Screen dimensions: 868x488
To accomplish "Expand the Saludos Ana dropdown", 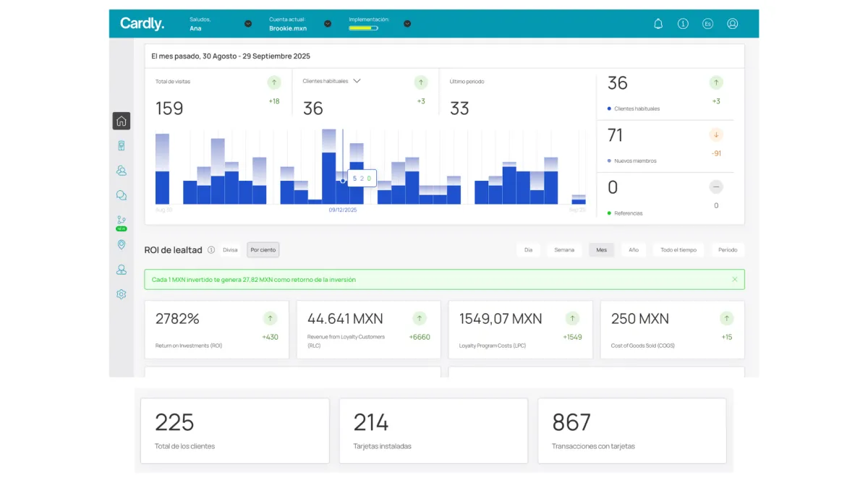I will pyautogui.click(x=248, y=24).
